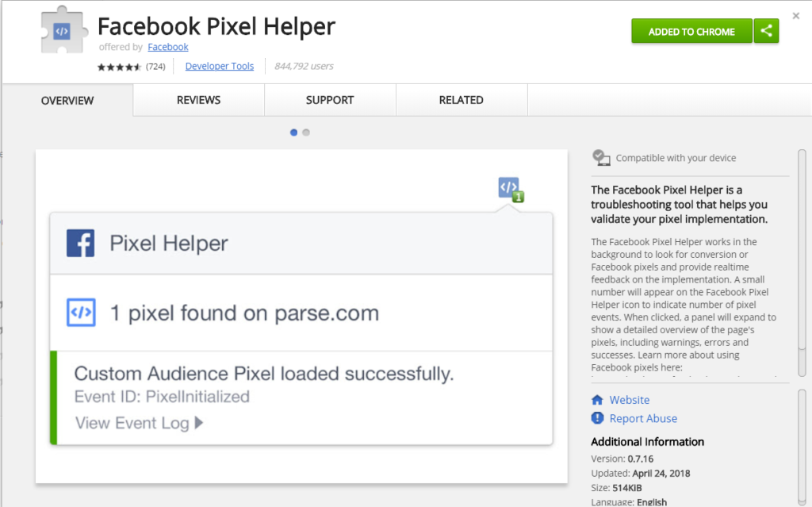The height and width of the screenshot is (507, 812).
Task: Open the Support tab
Action: coord(330,100)
